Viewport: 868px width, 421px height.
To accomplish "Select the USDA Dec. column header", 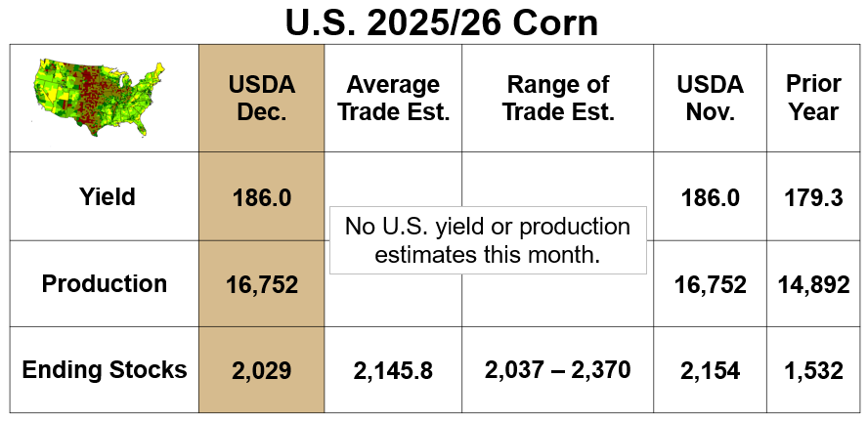I will tap(261, 98).
